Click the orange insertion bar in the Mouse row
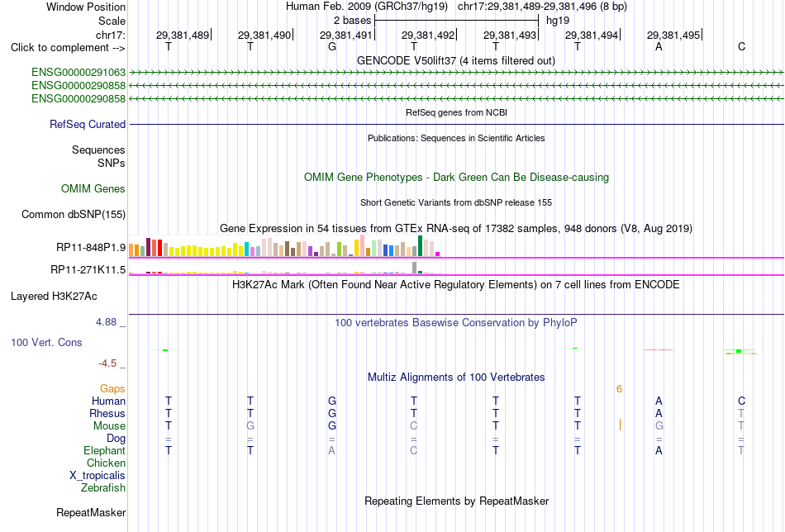Viewport: 785px width, 532px height. pos(620,425)
